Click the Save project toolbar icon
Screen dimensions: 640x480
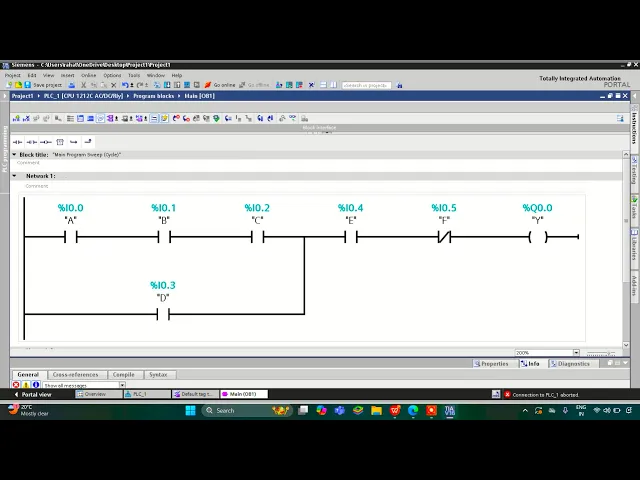pyautogui.click(x=28, y=85)
